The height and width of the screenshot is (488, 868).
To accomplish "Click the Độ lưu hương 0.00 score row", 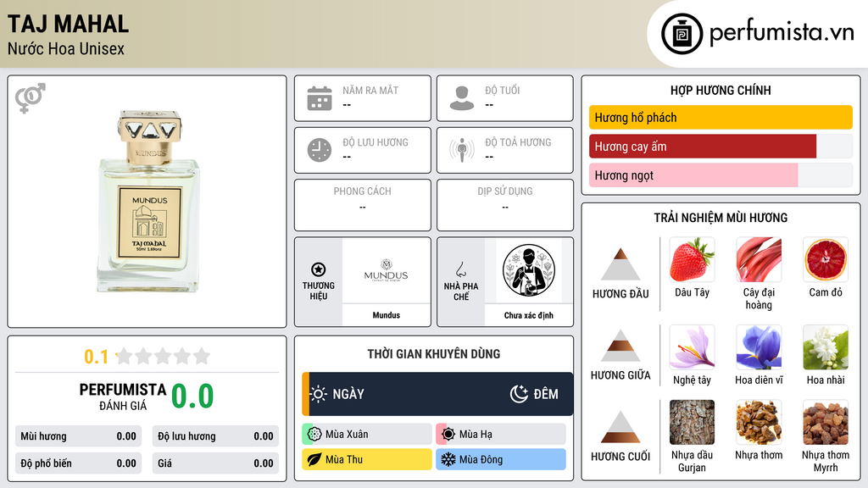I will click(x=215, y=436).
